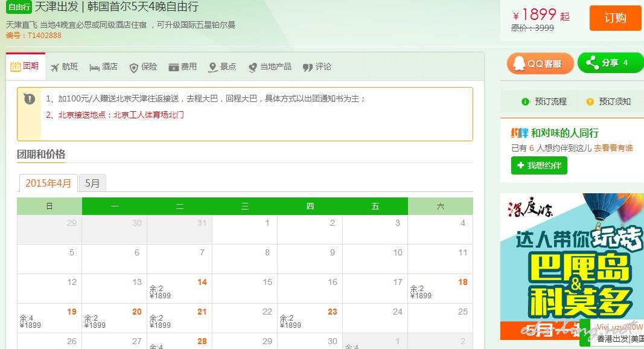Open the 费用 cost tab
644x349 pixels.
[x=183, y=67]
